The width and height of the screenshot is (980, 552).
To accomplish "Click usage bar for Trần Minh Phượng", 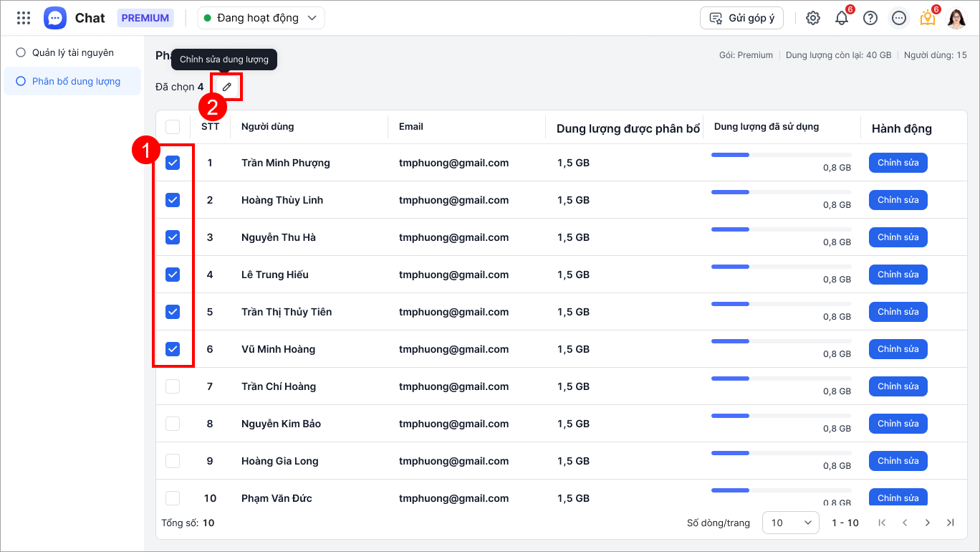I will 782,155.
